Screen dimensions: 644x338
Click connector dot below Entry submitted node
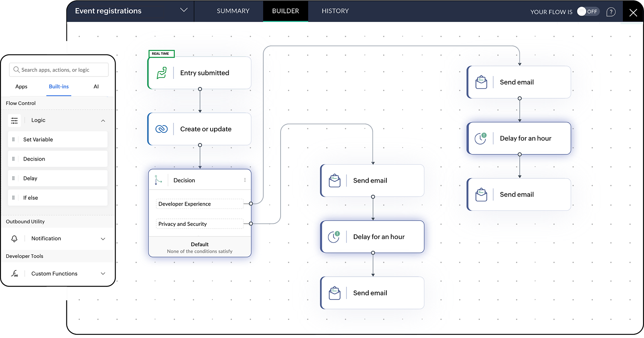coord(200,89)
